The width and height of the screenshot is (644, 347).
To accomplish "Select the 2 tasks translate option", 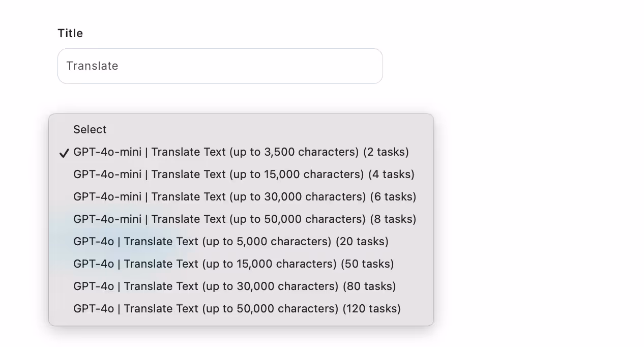I will click(x=241, y=152).
